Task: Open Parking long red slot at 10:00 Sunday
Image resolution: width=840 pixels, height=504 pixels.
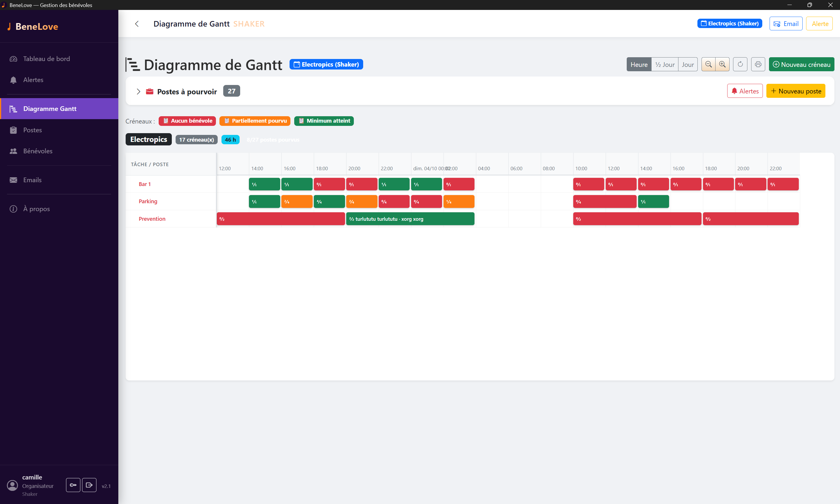Action: click(605, 202)
